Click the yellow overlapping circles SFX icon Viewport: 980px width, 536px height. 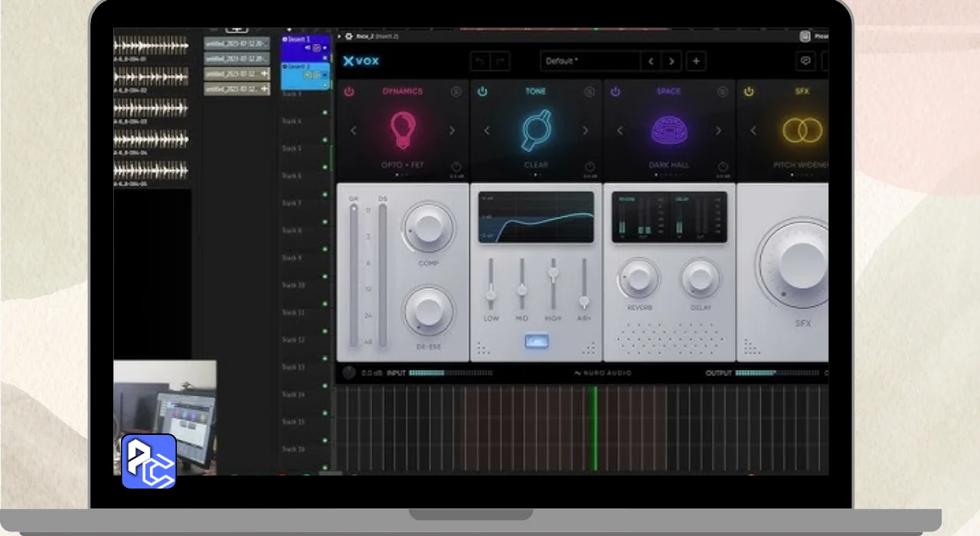point(802,130)
